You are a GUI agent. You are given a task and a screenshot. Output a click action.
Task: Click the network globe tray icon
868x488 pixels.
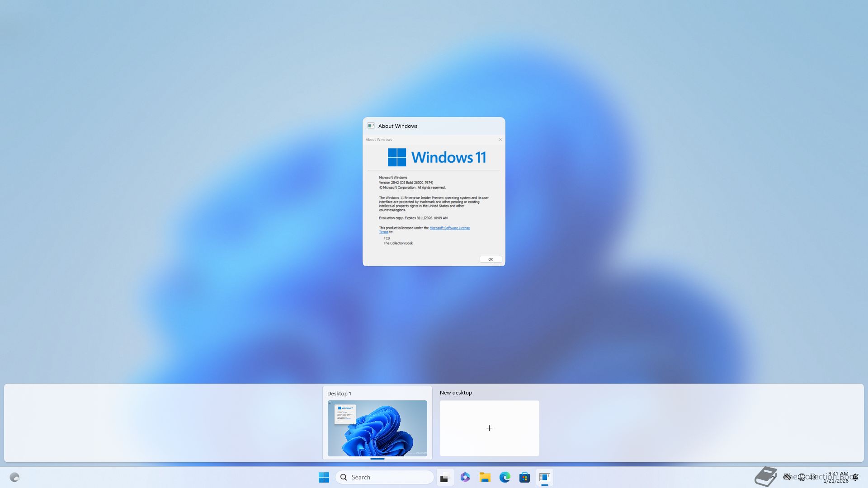[x=801, y=477]
